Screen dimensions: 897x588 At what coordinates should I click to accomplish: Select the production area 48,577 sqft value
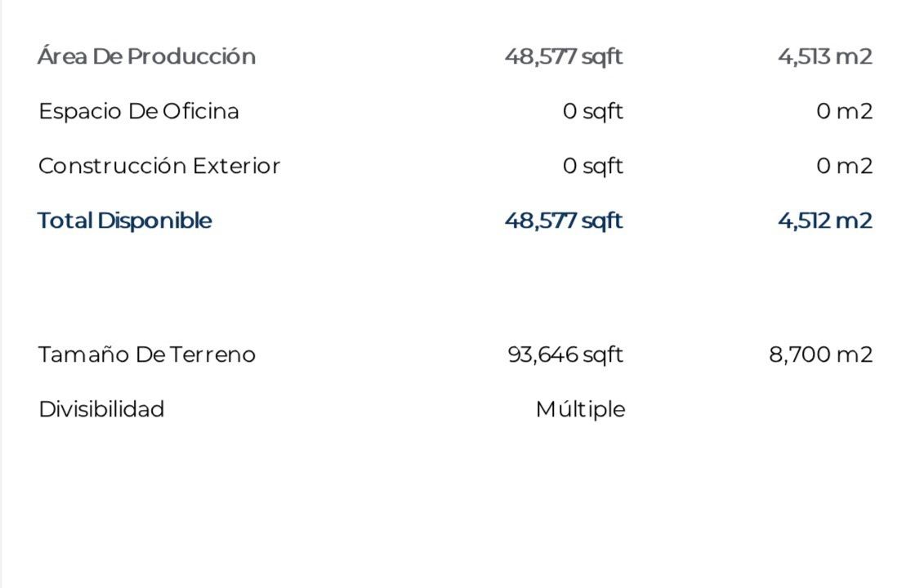pos(563,56)
